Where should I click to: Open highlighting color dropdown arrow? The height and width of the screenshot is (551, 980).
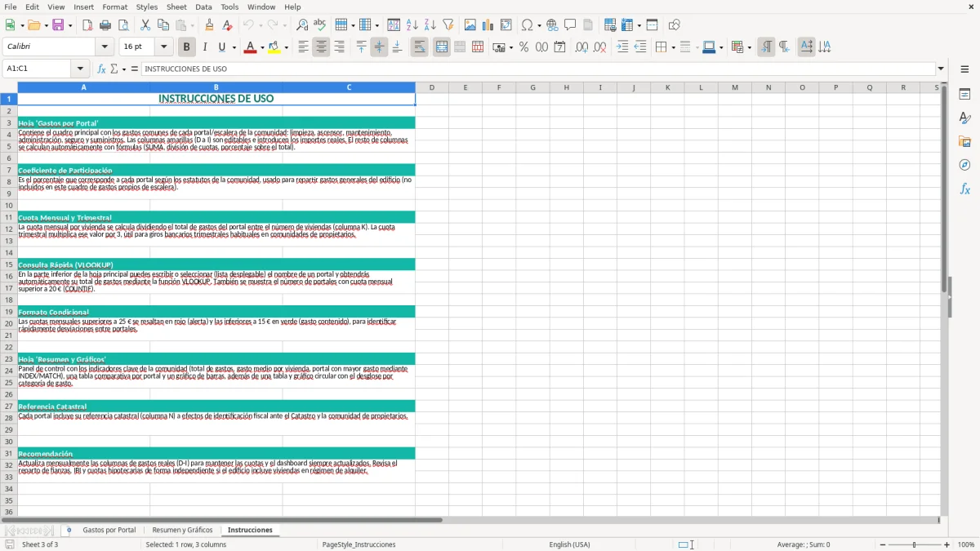pos(286,47)
